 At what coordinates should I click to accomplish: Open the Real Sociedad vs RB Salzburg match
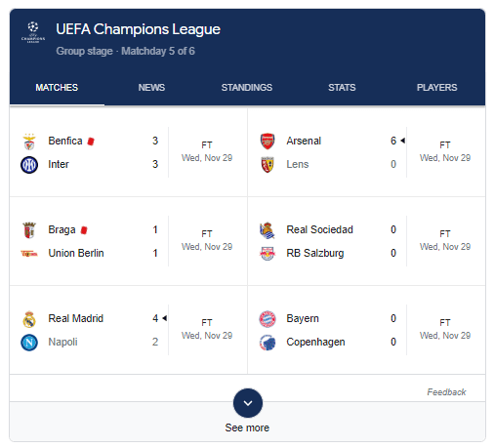tap(366, 241)
